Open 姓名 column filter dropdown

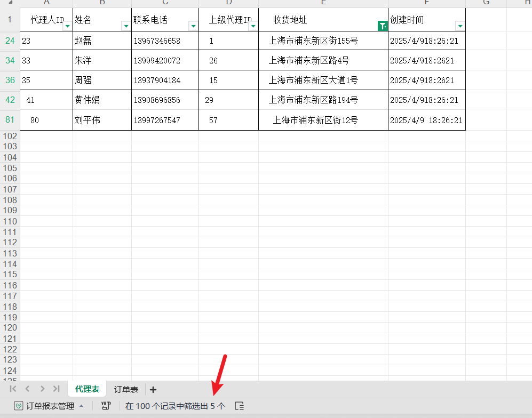(126, 26)
